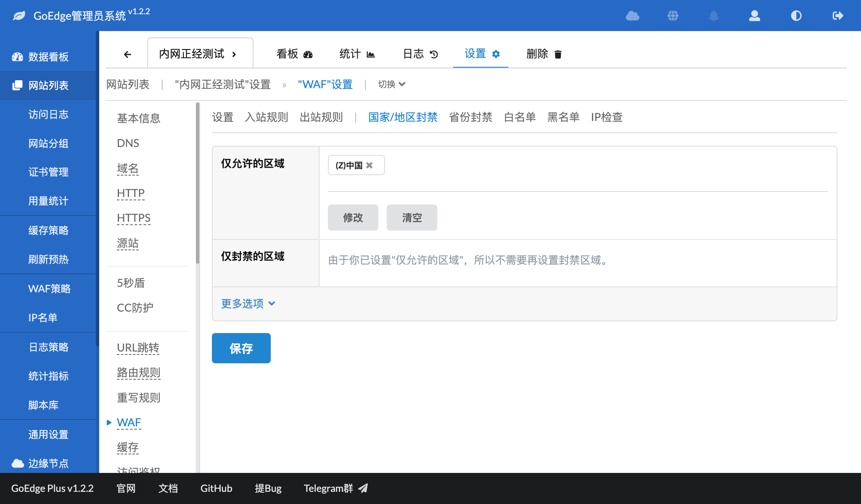Image resolution: width=861 pixels, height=504 pixels.
Task: Open IP名单 in sidebar
Action: point(48,318)
